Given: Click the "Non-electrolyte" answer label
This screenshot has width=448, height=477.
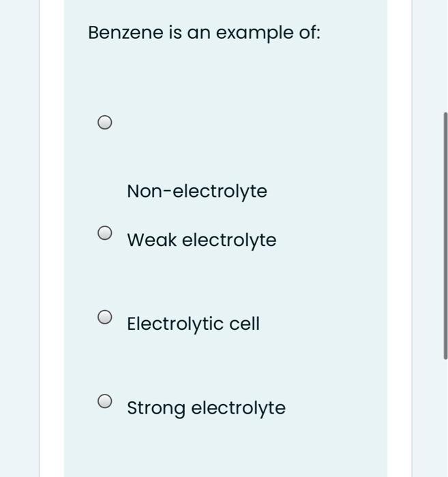Looking at the screenshot, I should [x=197, y=191].
